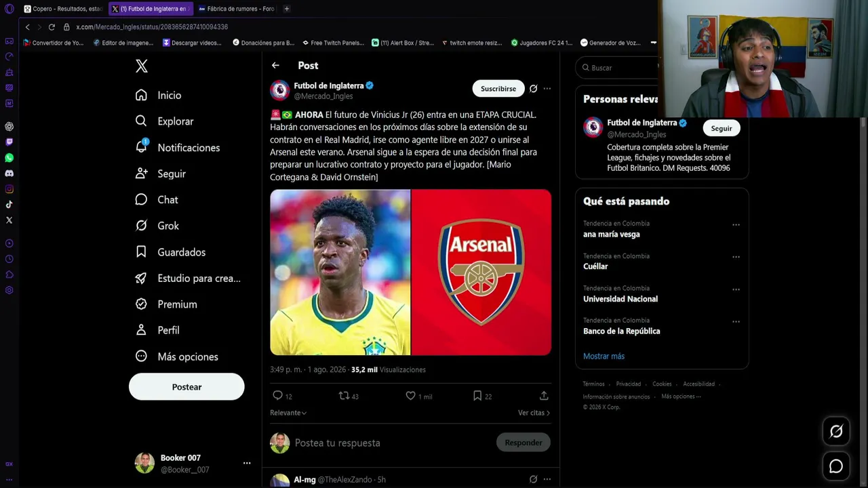
Task: Open the Free Twitch Panels bookmark
Action: tap(333, 43)
